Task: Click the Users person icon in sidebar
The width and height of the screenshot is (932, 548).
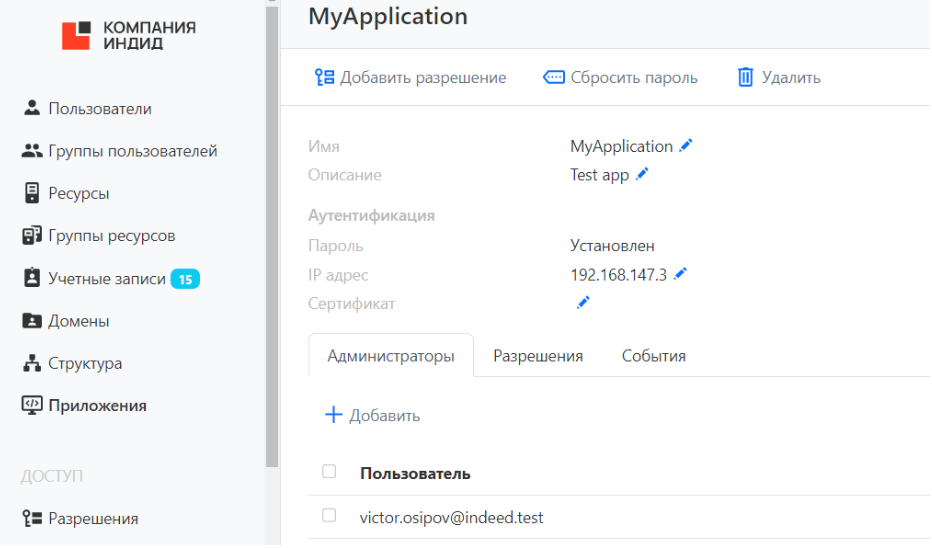Action: 31,108
